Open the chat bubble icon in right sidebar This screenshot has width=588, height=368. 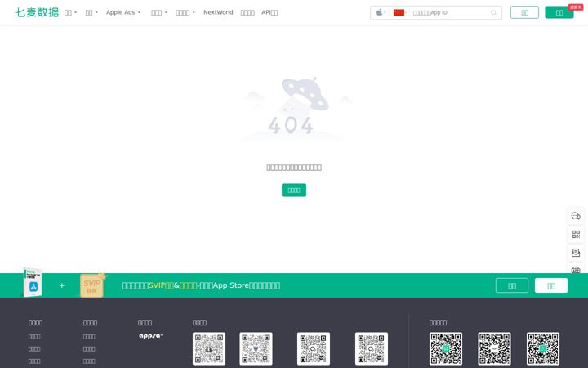576,216
